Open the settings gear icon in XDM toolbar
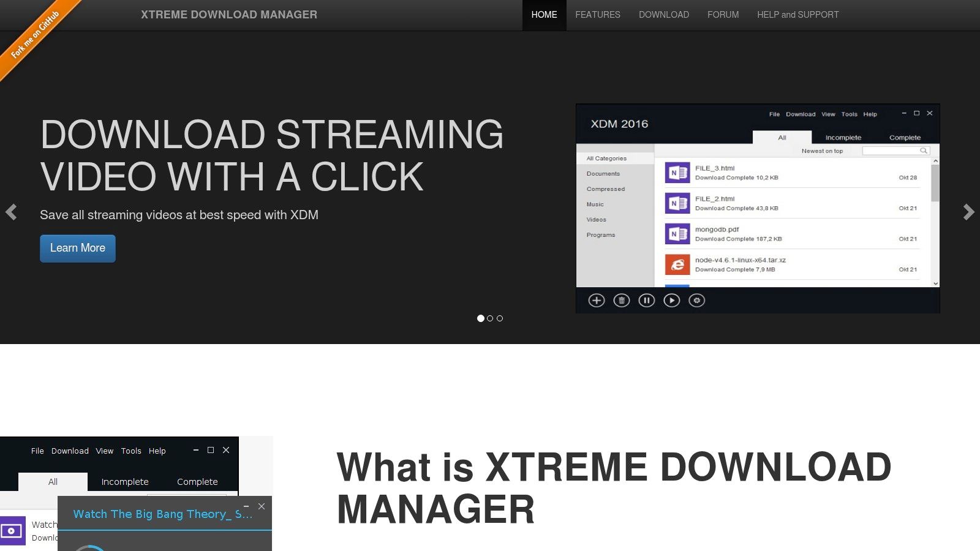This screenshot has height=551, width=980. pyautogui.click(x=697, y=300)
